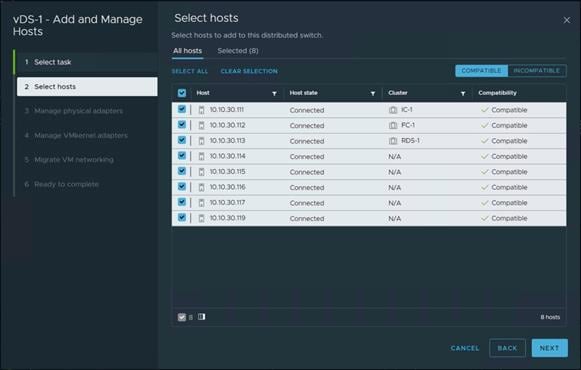
Task: Uncheck host 10.10.30.119
Action: coord(182,218)
